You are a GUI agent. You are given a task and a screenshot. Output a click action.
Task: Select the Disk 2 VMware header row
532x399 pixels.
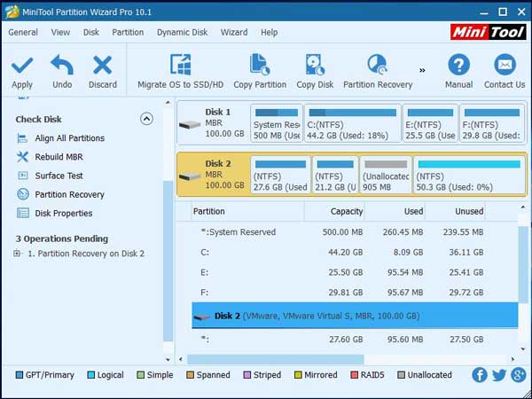pos(355,316)
